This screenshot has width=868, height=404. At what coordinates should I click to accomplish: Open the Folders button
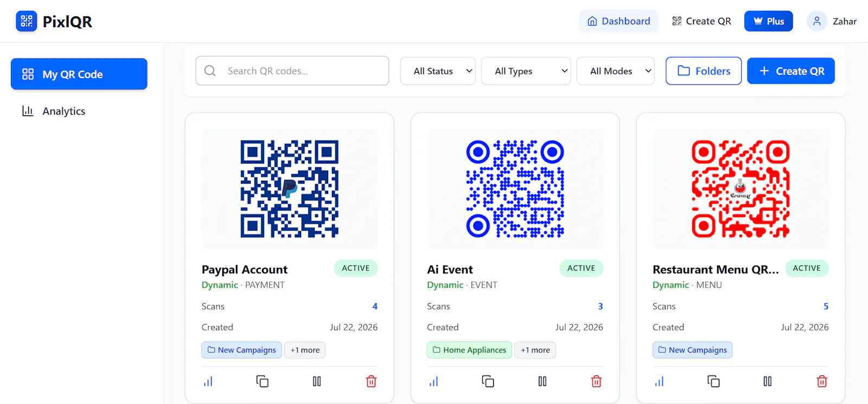click(704, 71)
